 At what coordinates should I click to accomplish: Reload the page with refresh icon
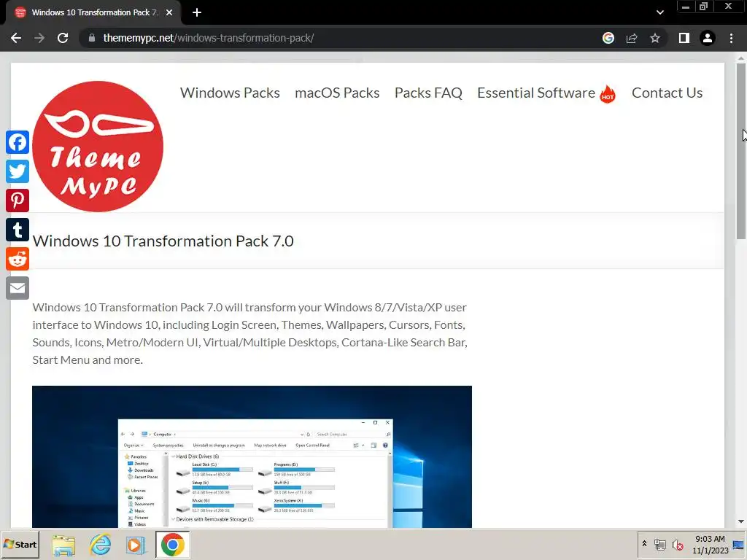[63, 38]
